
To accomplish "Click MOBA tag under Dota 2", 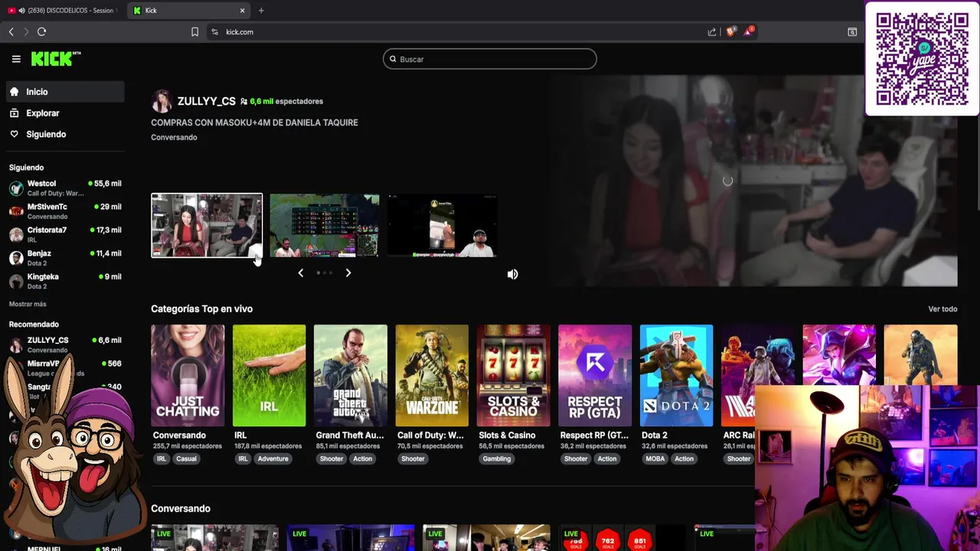I will pyautogui.click(x=655, y=459).
